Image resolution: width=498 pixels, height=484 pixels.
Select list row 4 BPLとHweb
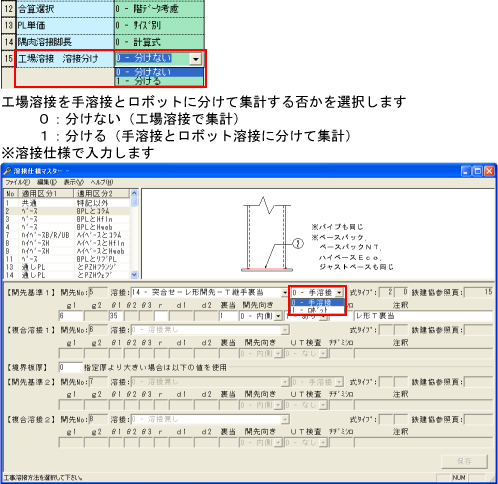tap(67, 227)
